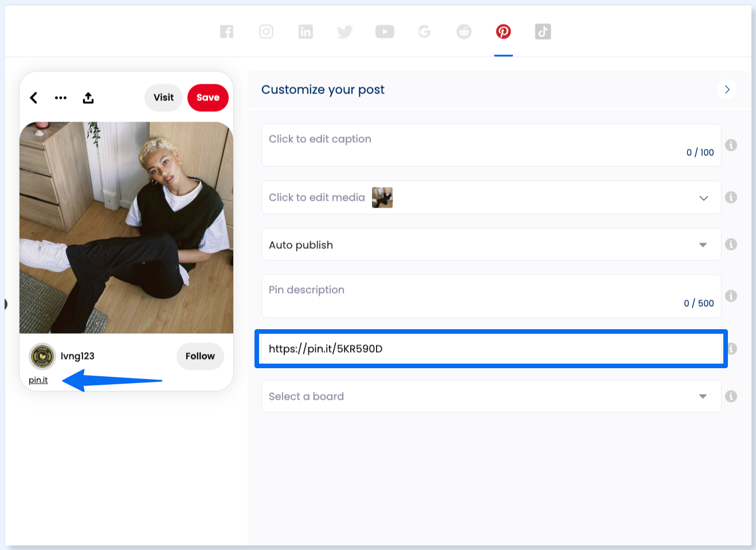Click the 0 / 500 description character counter
Screen dimensions: 756x550
coord(699,303)
